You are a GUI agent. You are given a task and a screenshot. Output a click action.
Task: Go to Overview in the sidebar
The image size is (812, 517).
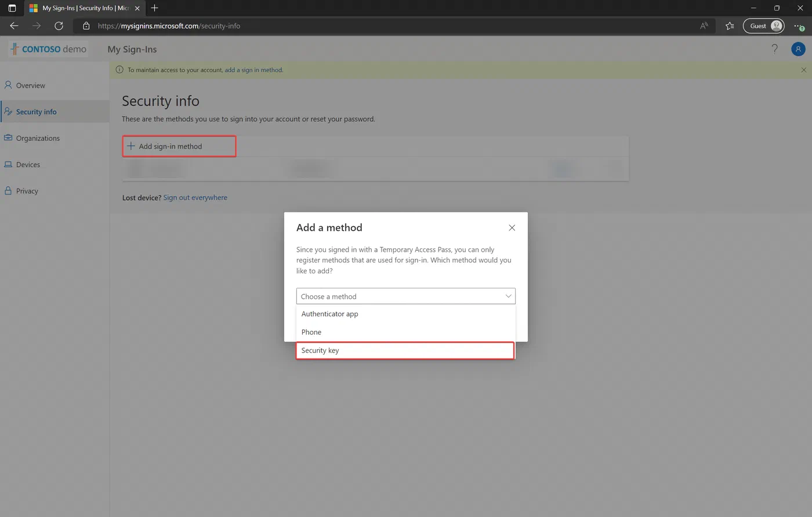55,85
